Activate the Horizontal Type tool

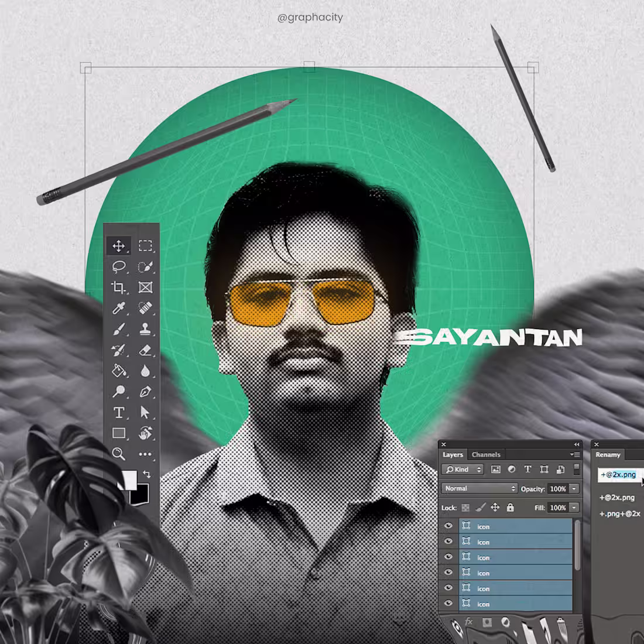click(x=119, y=413)
